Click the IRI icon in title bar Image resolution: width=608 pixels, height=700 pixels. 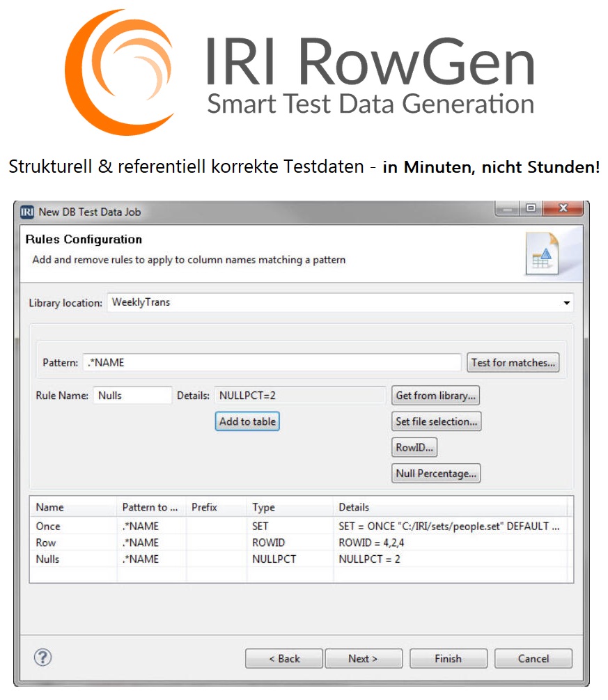click(x=27, y=211)
